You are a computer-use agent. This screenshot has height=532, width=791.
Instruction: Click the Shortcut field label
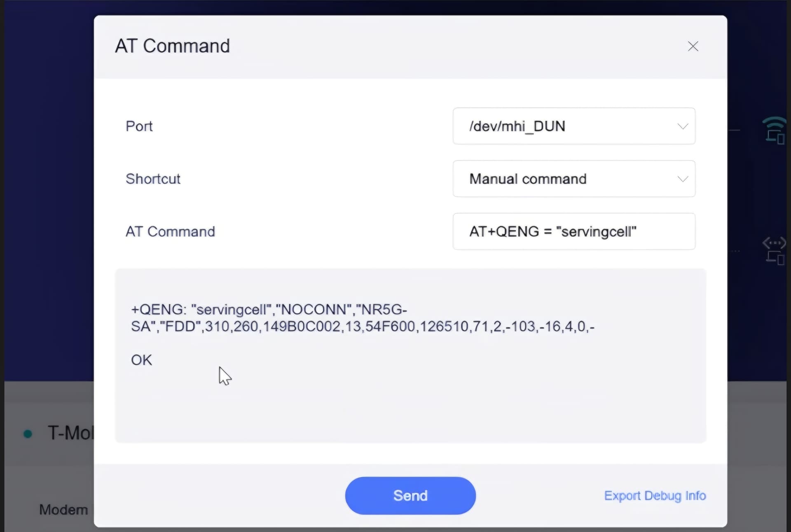[x=153, y=179]
